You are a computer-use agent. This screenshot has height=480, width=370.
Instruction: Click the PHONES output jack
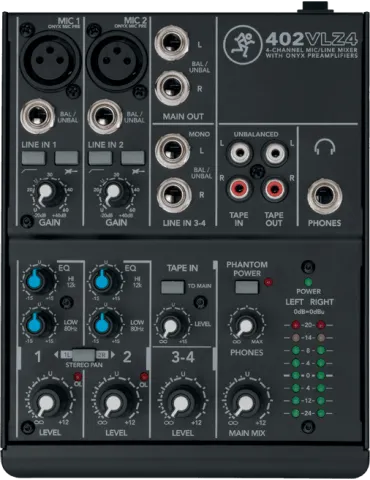[x=325, y=196]
